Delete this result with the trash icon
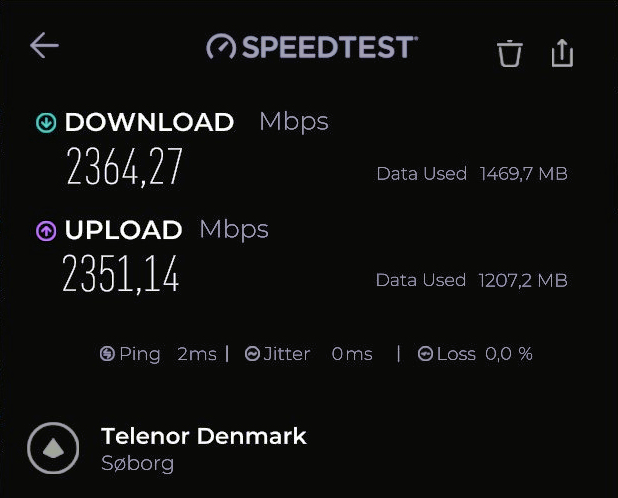This screenshot has height=498, width=618. click(x=510, y=53)
